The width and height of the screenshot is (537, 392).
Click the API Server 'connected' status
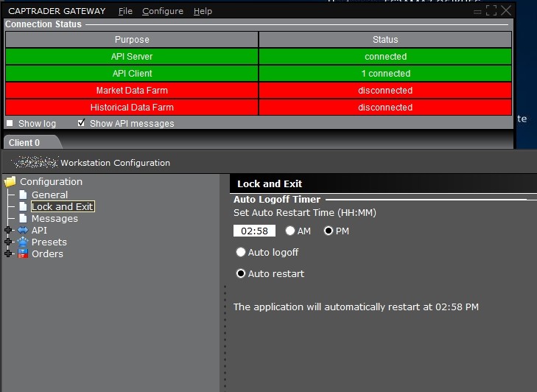coord(385,56)
